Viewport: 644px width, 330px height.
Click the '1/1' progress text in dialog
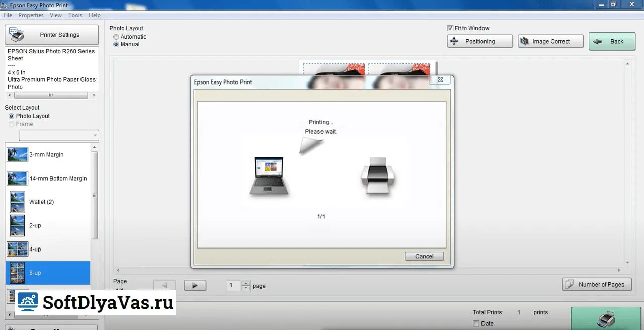pyautogui.click(x=321, y=216)
